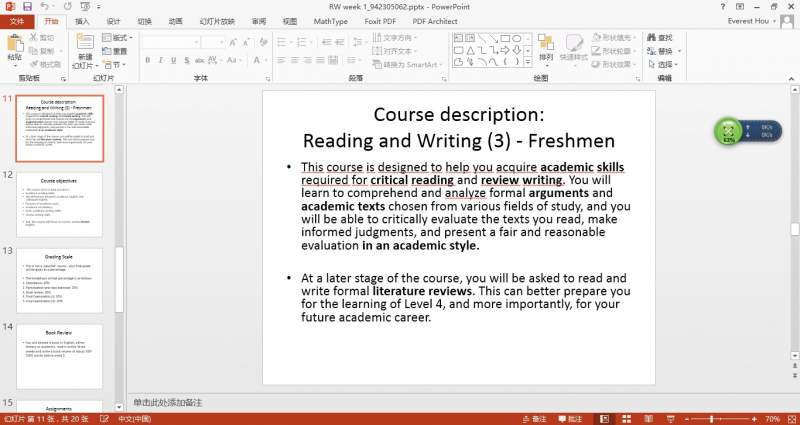Select the rectangle shape in top gallery row
The height and width of the screenshot is (425, 800).
click(505, 38)
